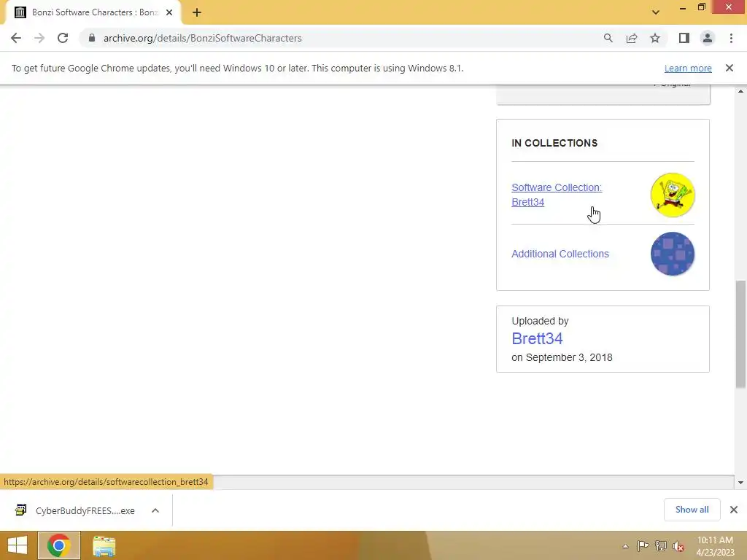Switch to Chrome in the taskbar
747x560 pixels.
[59, 545]
